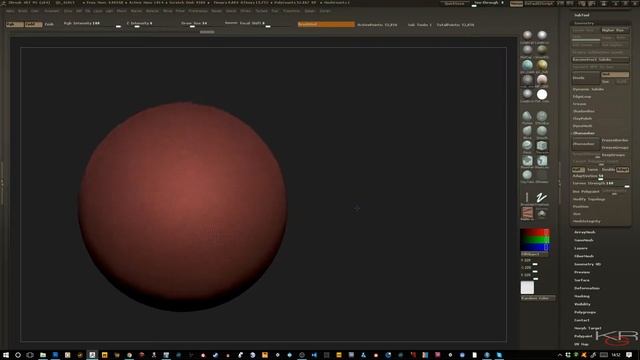Expand the Deformation subpalette
The image size is (640, 360).
click(587, 288)
